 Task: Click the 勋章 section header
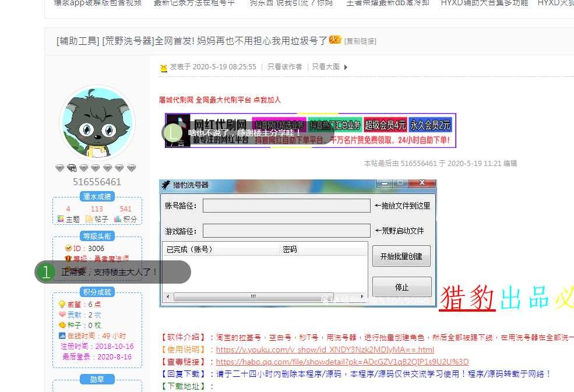[x=97, y=379]
